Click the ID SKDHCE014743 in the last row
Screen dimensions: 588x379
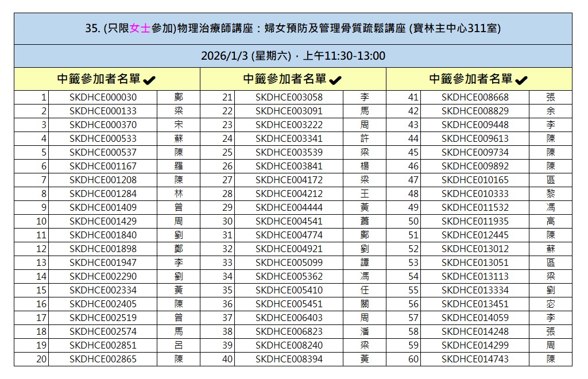pyautogui.click(x=475, y=359)
